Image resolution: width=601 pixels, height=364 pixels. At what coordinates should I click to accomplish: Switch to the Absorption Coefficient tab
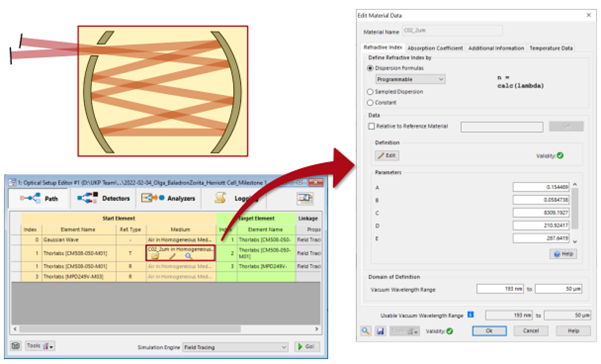(435, 48)
